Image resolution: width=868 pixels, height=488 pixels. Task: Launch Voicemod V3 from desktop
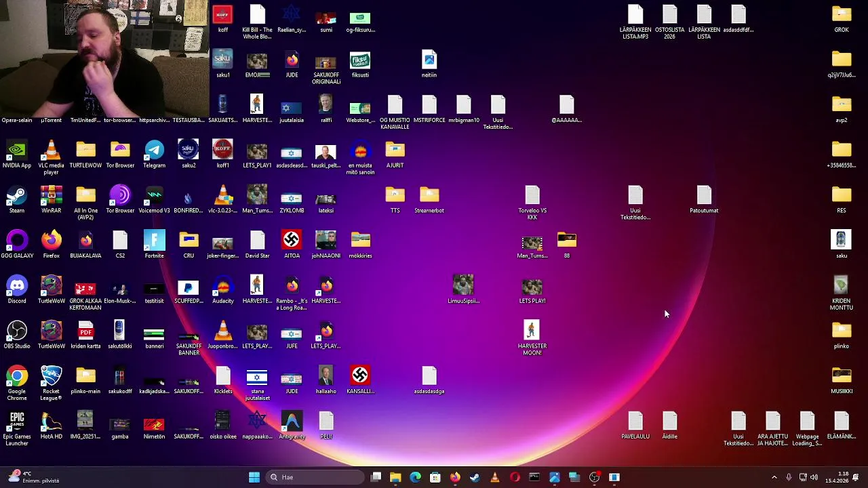[154, 200]
